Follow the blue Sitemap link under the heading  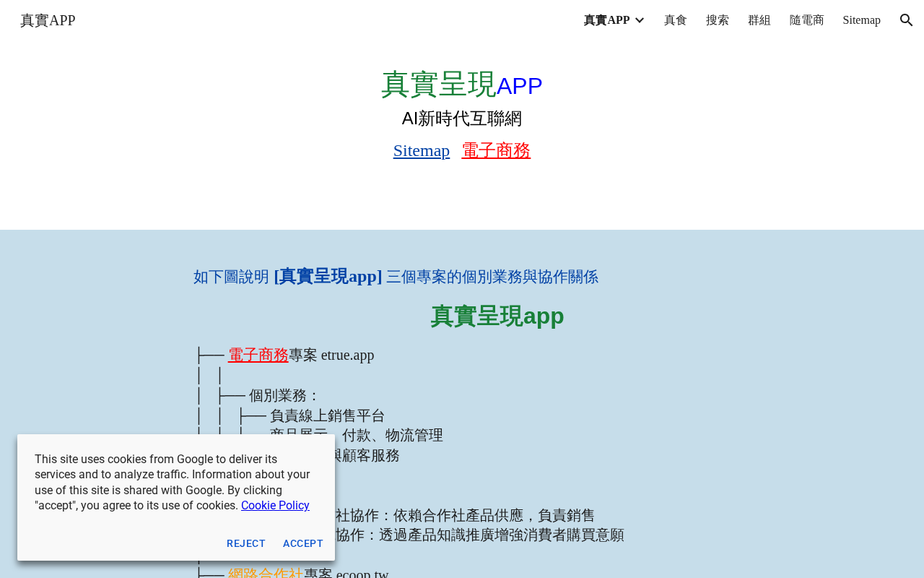(422, 150)
